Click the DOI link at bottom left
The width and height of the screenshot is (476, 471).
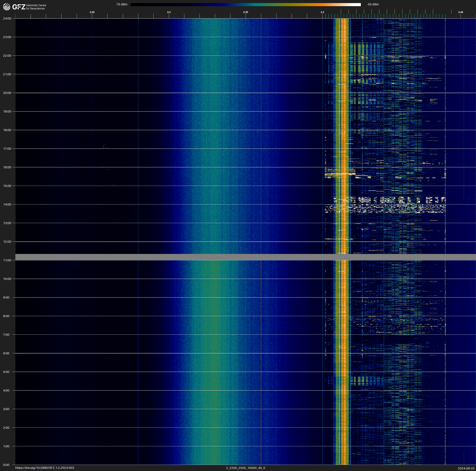(45, 468)
